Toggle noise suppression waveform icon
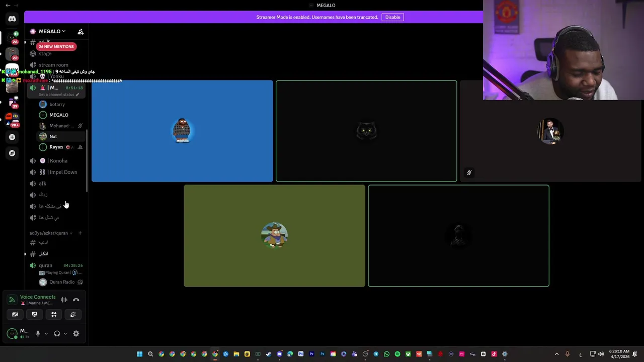The height and width of the screenshot is (362, 644). click(x=64, y=300)
